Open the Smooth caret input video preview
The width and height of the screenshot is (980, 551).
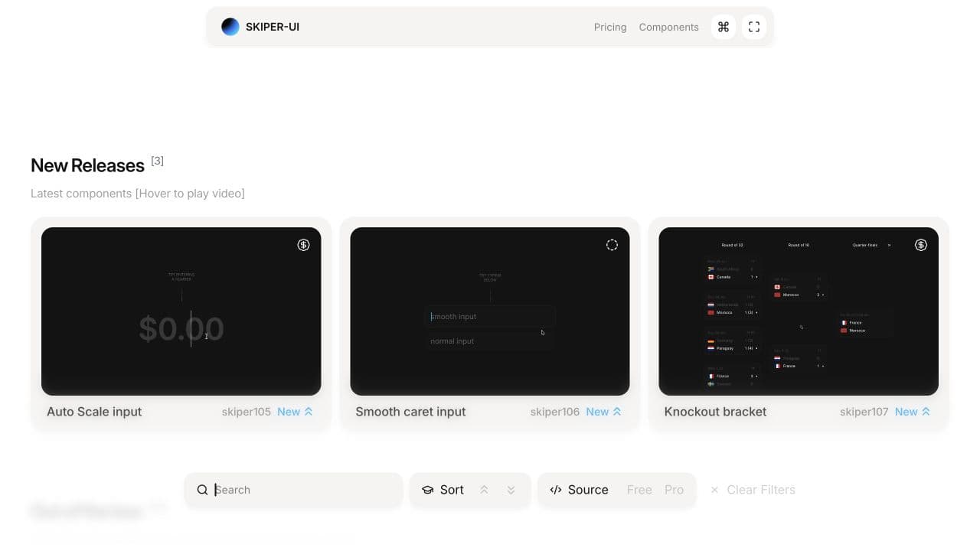(490, 311)
